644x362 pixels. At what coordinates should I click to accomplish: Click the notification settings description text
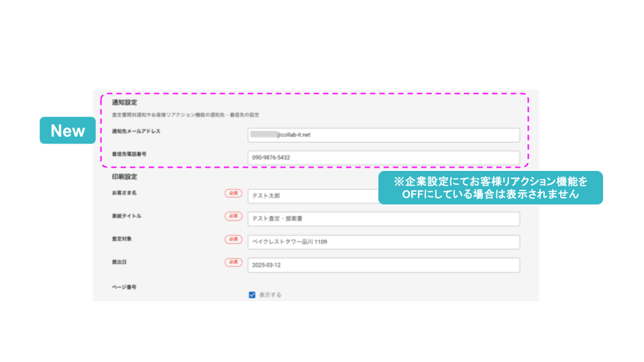185,115
